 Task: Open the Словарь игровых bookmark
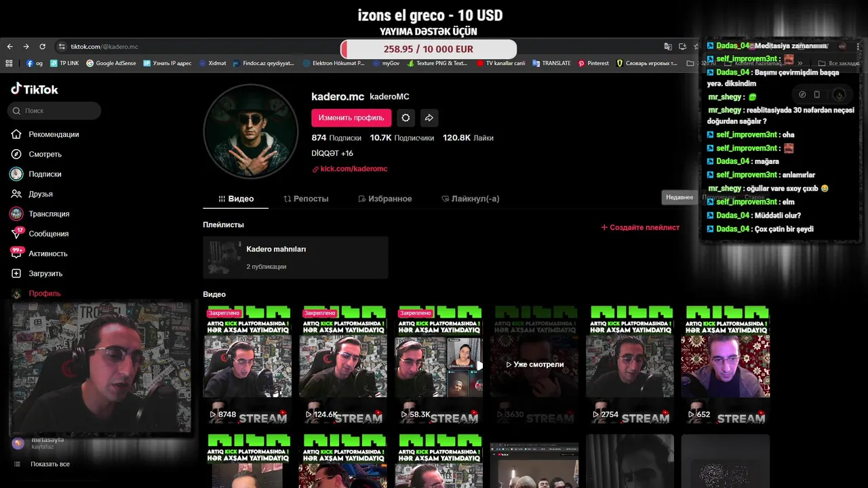click(x=647, y=63)
